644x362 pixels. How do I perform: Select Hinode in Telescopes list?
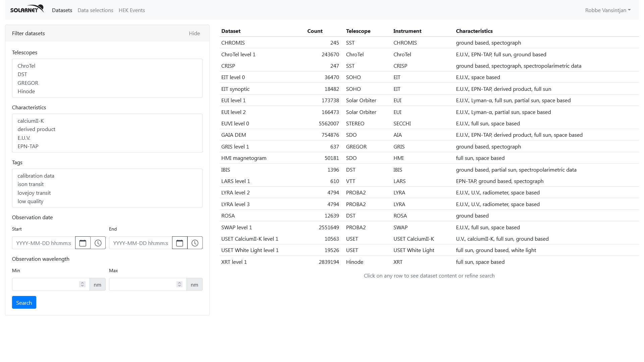click(x=107, y=91)
